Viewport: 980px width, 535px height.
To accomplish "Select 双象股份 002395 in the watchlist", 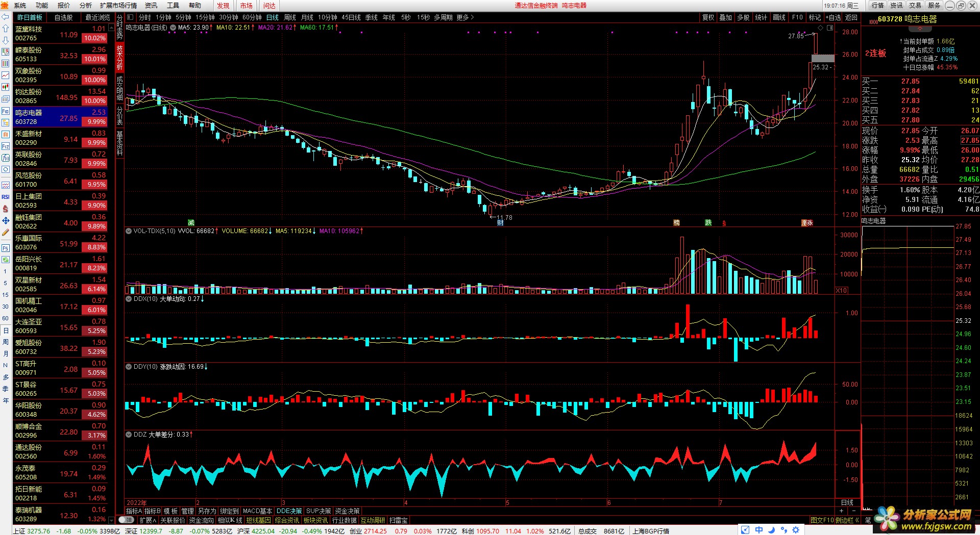I will point(60,75).
